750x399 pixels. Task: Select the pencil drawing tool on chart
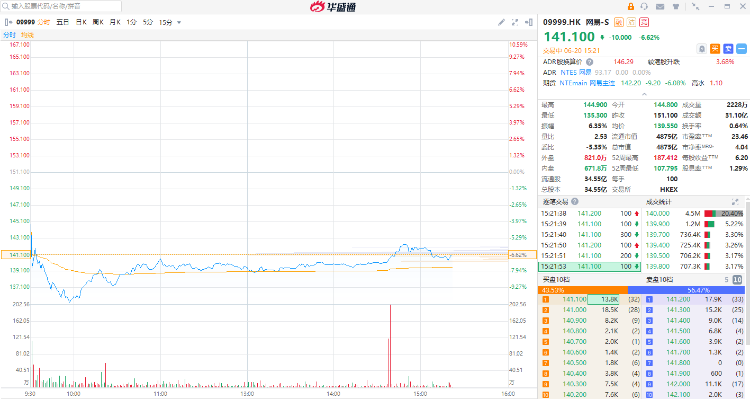501,22
